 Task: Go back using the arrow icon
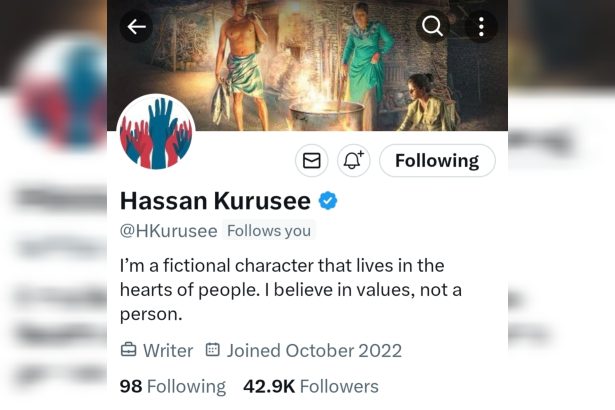tap(136, 27)
